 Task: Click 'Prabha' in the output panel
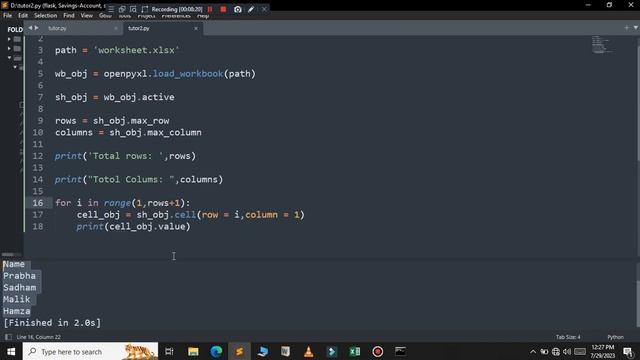tap(19, 276)
